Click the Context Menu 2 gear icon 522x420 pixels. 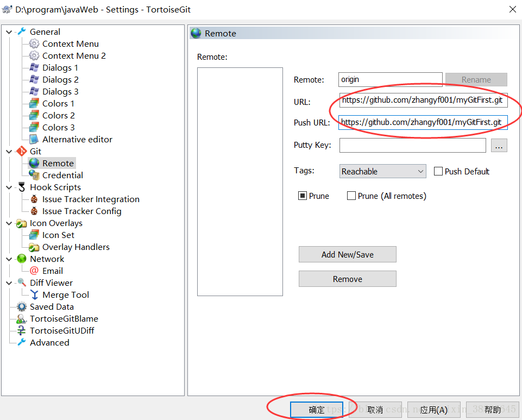click(34, 55)
